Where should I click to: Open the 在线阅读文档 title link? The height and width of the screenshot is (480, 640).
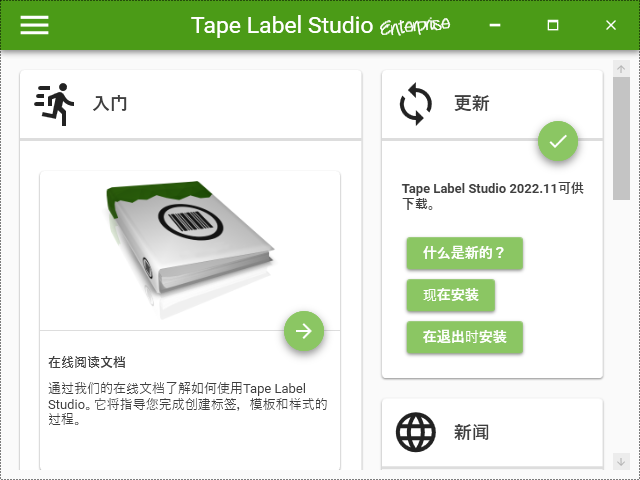click(87, 362)
